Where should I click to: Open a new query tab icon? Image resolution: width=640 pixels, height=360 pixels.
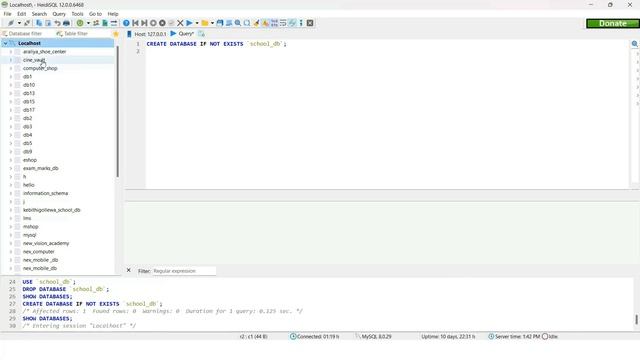[201, 34]
